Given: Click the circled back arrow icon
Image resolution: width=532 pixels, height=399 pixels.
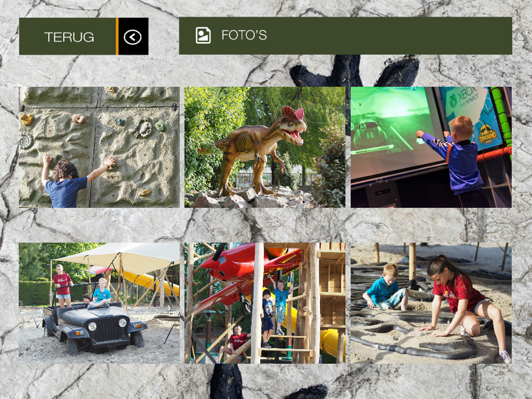Looking at the screenshot, I should pos(132,37).
